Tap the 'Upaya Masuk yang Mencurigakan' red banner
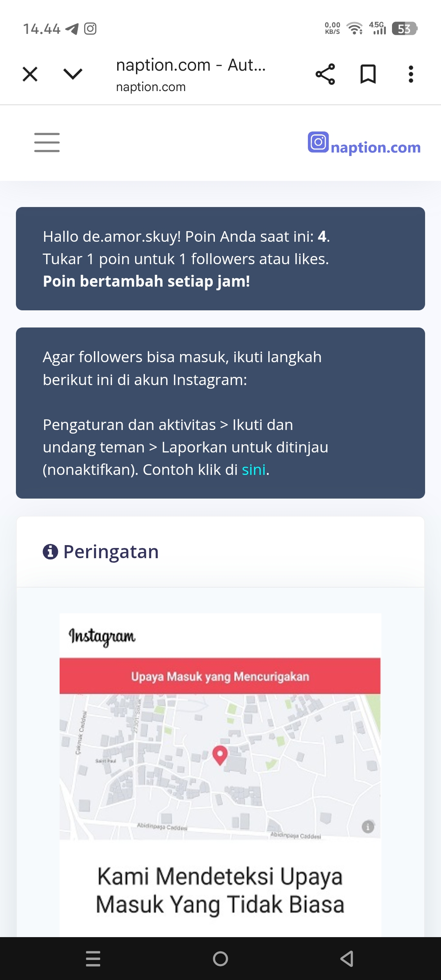The height and width of the screenshot is (980, 441). [x=220, y=676]
